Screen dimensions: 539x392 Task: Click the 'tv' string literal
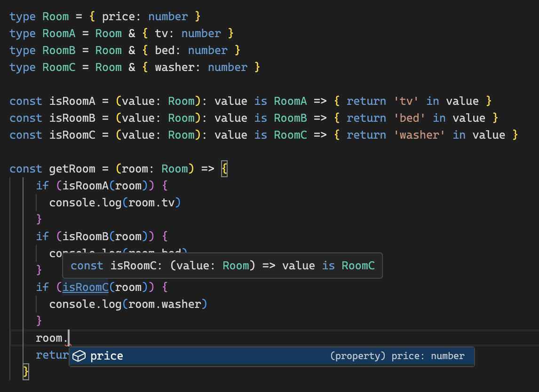tap(406, 101)
